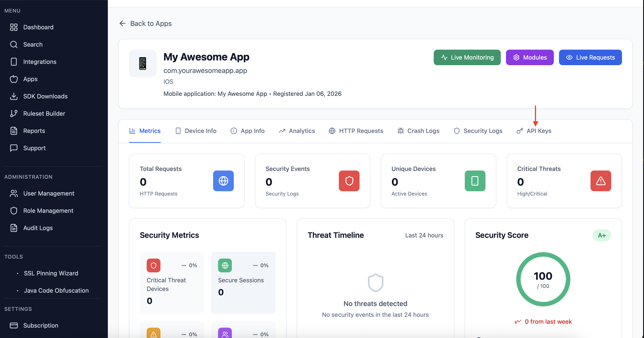Open the Crash Logs tab
The width and height of the screenshot is (644, 338).
click(x=418, y=131)
